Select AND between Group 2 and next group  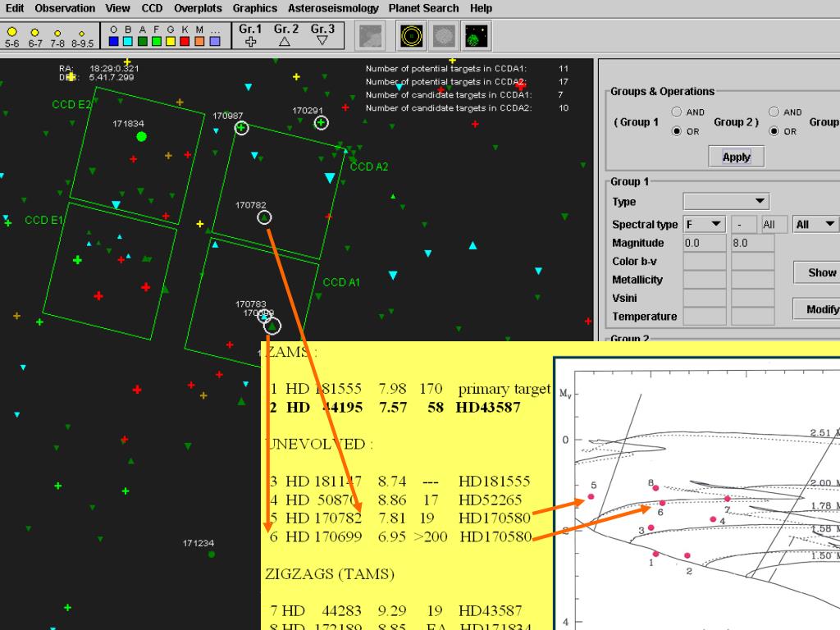point(774,112)
